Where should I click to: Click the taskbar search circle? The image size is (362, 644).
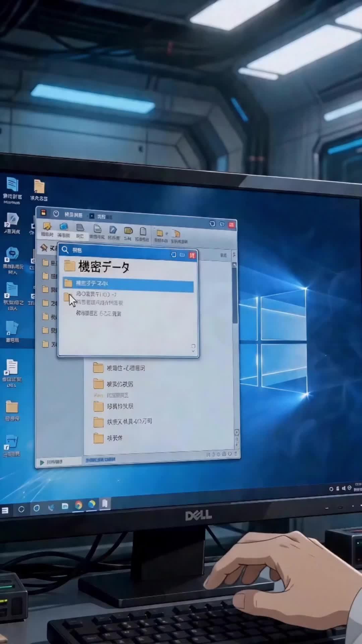point(21,509)
